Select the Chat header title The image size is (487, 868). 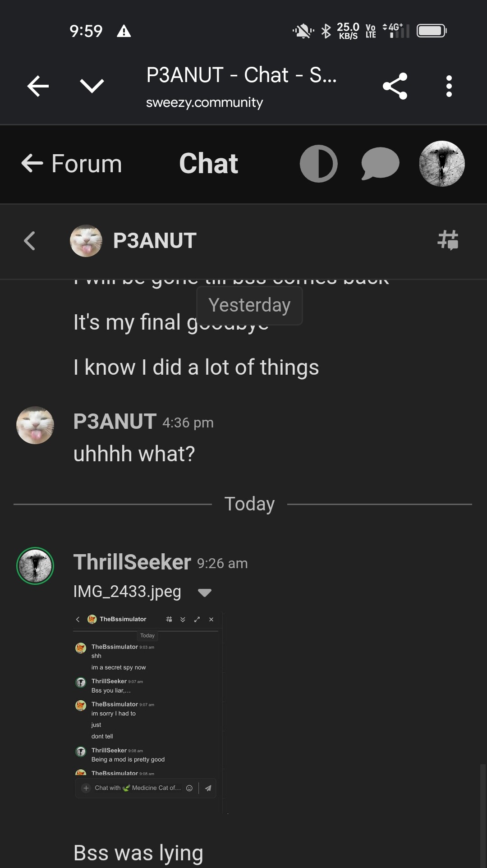[208, 163]
